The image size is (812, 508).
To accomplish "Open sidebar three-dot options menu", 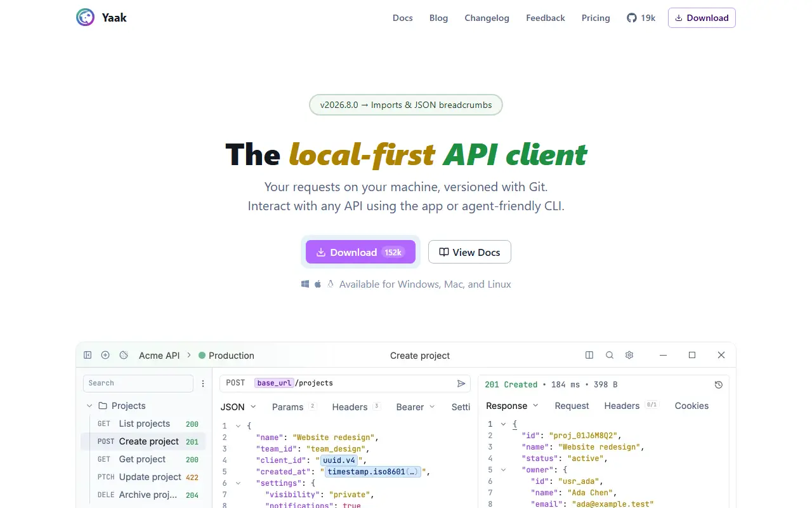I will [x=203, y=384].
